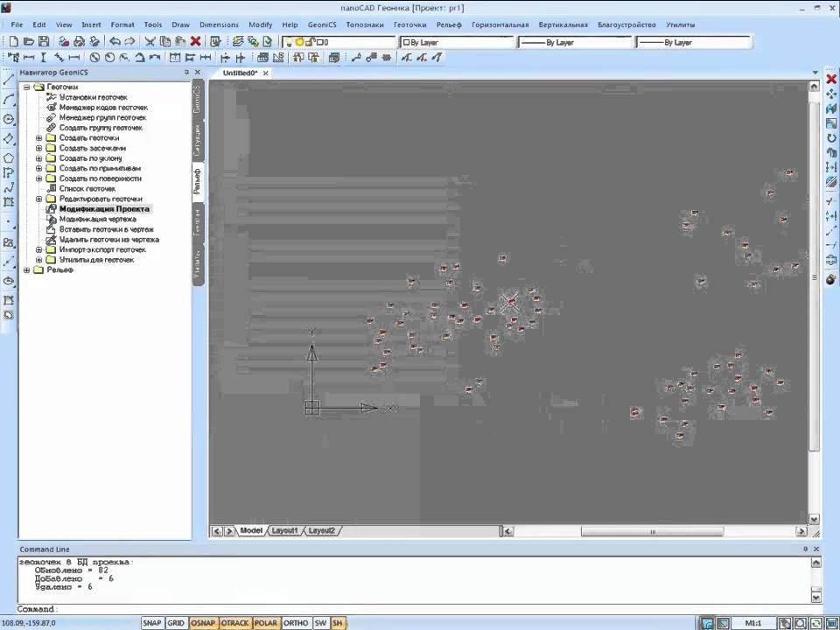Select the Spline curve tool in left toolbar
Image resolution: width=840 pixels, height=630 pixels.
click(9, 187)
